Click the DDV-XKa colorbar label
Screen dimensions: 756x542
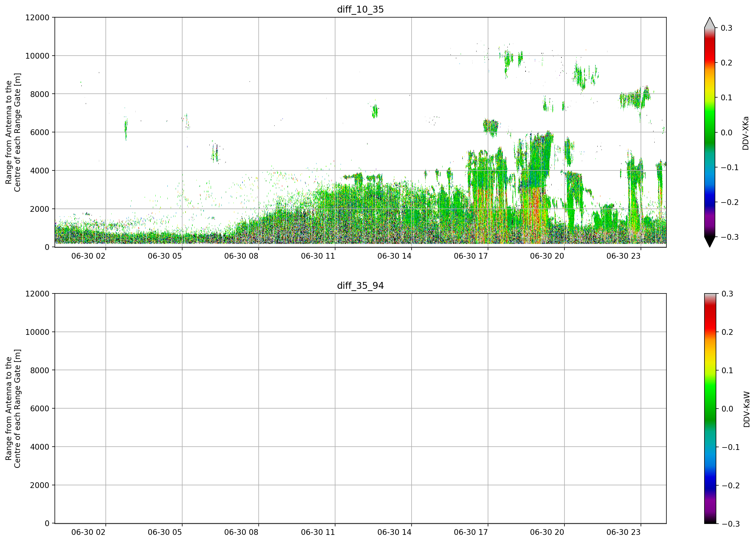coord(746,133)
